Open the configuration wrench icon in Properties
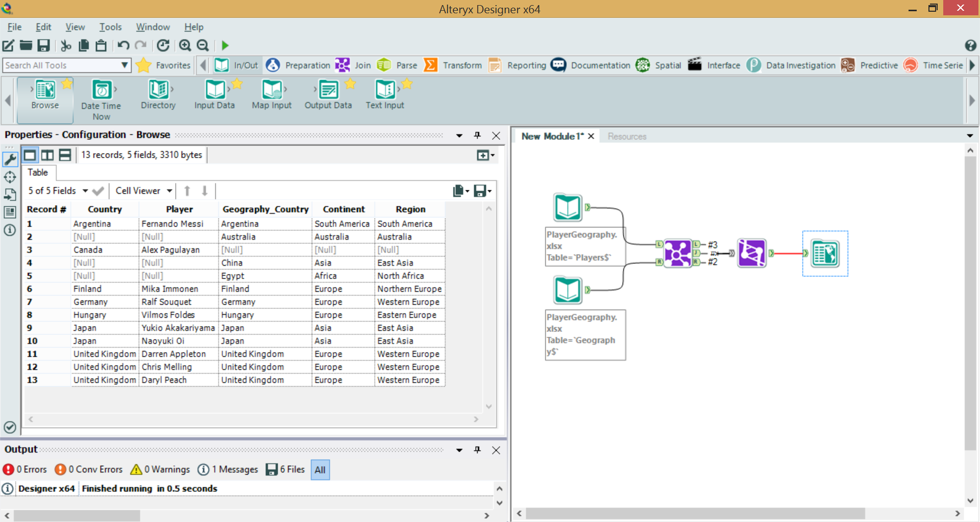 (10, 159)
